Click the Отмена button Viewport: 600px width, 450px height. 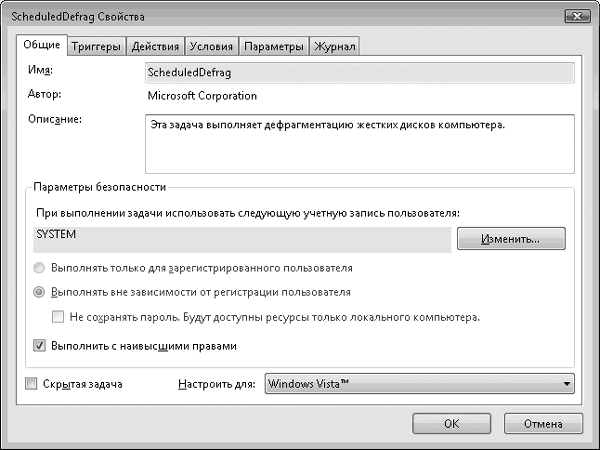pos(542,423)
